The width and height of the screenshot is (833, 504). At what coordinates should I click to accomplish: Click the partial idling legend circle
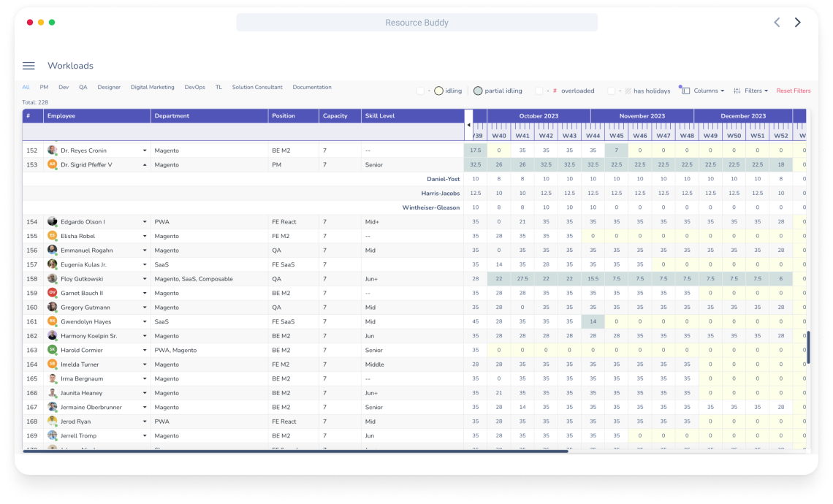(478, 90)
